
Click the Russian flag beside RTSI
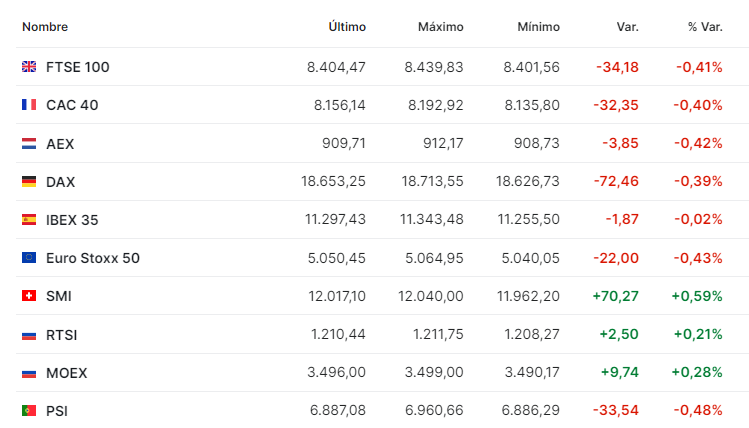pos(29,334)
